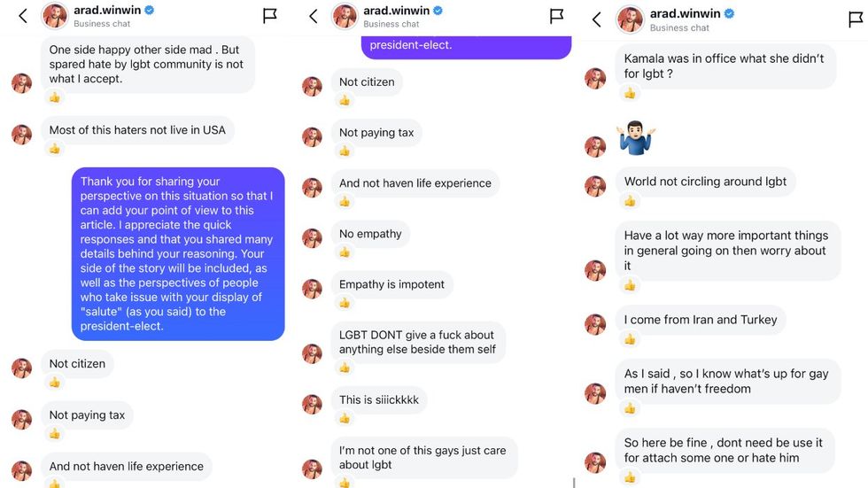Tap the flag icon in the left chat
Image resolution: width=868 pixels, height=488 pixels.
coord(270,16)
